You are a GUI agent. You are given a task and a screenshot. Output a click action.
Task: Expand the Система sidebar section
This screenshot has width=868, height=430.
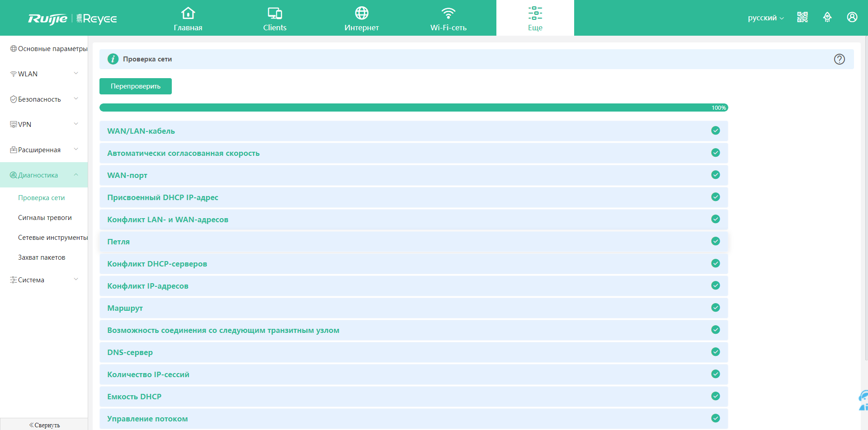click(x=44, y=280)
